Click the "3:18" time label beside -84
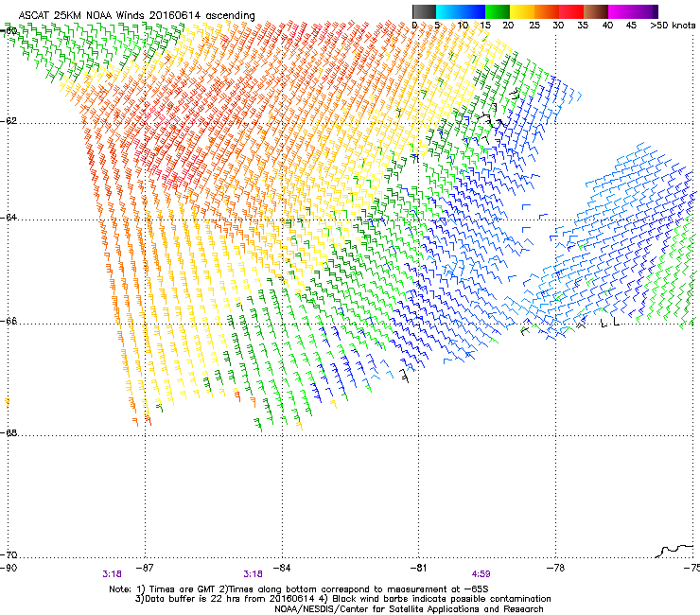This screenshot has width=700, height=615. pyautogui.click(x=254, y=574)
